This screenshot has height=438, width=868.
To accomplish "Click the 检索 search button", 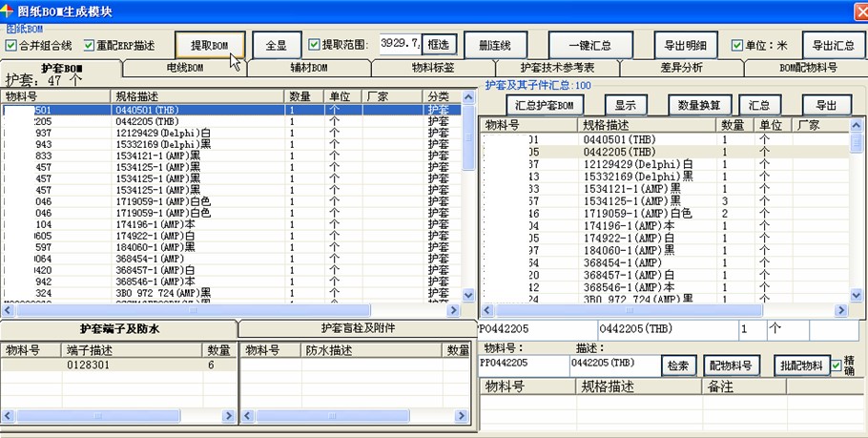I will pos(679,365).
